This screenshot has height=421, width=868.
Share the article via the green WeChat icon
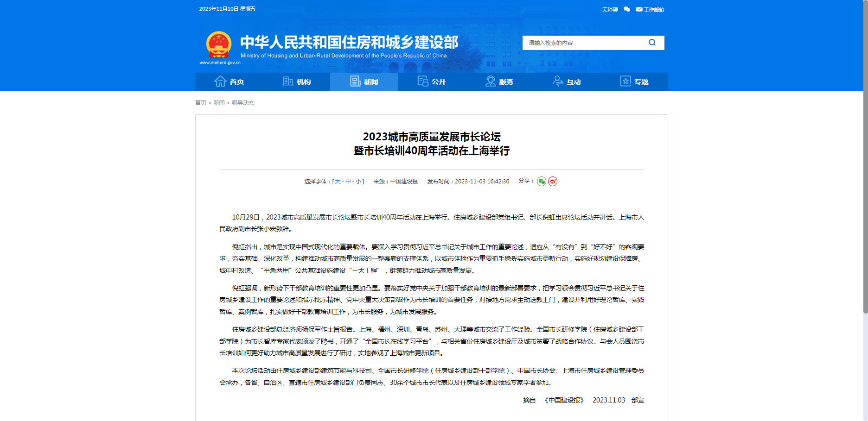pyautogui.click(x=541, y=182)
